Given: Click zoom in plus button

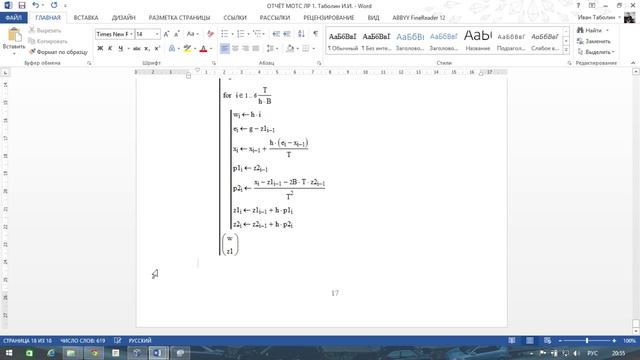Looking at the screenshot, I should 614,340.
